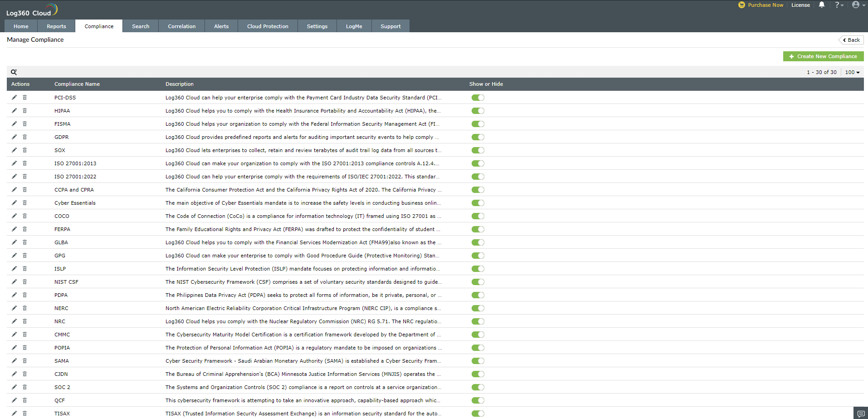868x419 pixels.
Task: Click the NRC compliance name
Action: (60, 321)
